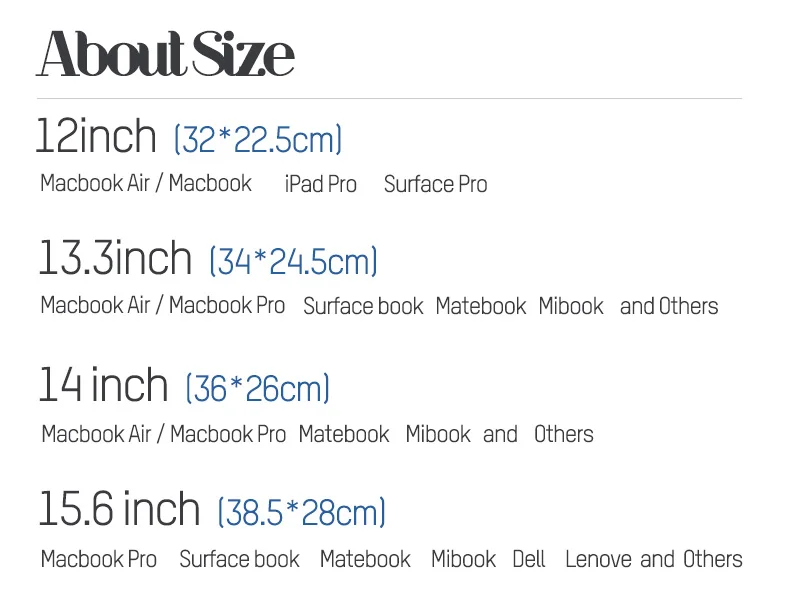Screen dimensions: 800x608
Task: Click Macbook Pro under 15.6 inch
Action: coord(98,559)
